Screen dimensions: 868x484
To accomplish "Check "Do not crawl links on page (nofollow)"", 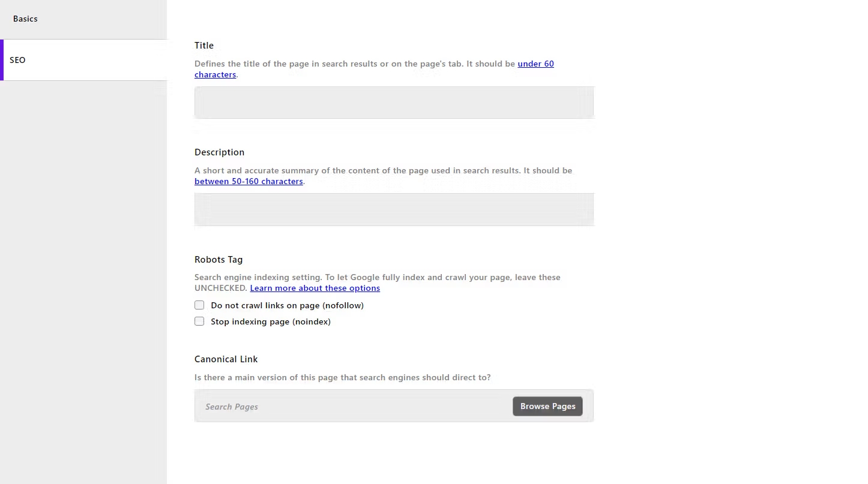I will (199, 305).
